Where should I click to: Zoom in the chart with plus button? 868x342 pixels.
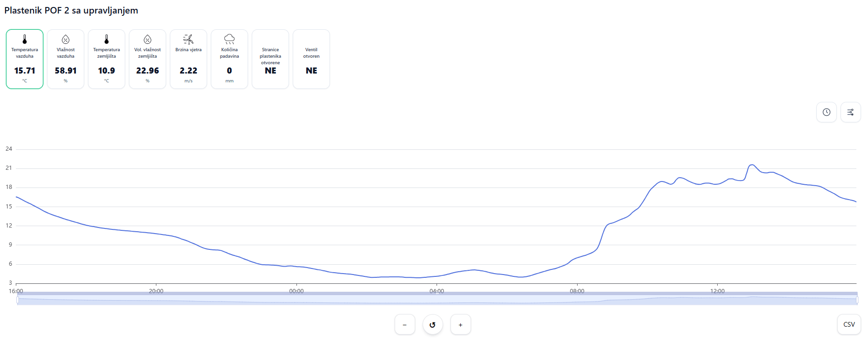[461, 325]
